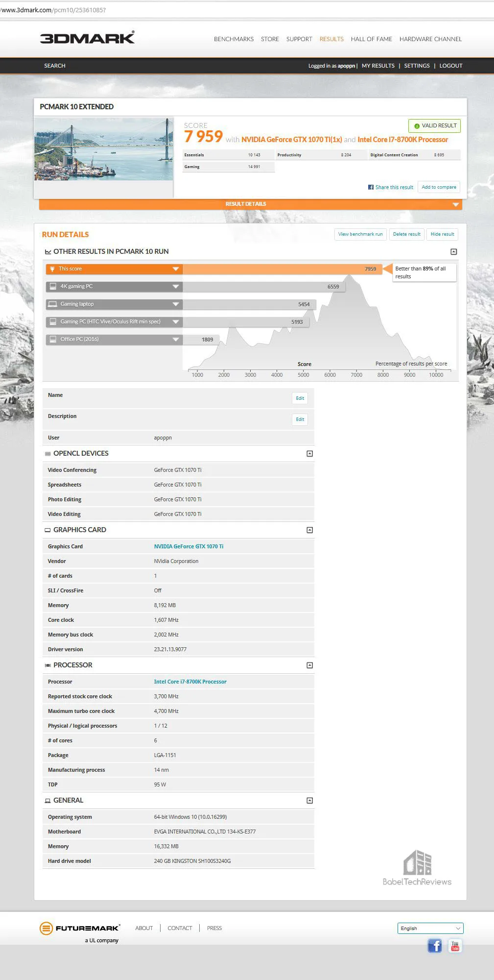Click the Graphics Card section icon
Screen dimensions: 494x980
click(48, 530)
